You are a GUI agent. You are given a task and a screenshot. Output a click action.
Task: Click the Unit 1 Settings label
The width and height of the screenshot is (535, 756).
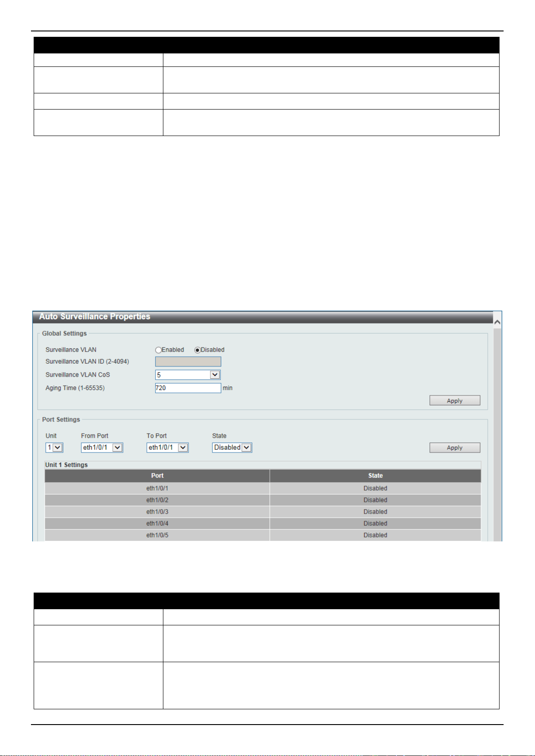[66, 465]
